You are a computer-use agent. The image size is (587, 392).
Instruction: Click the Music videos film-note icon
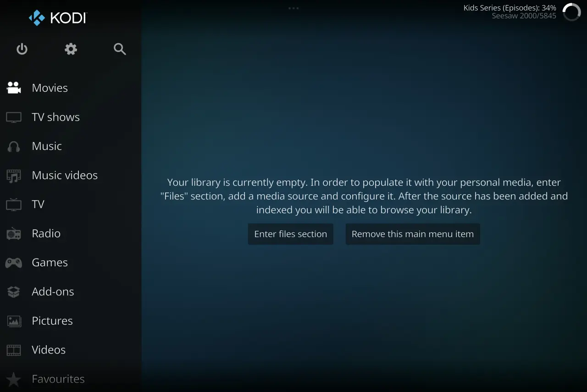[14, 176]
